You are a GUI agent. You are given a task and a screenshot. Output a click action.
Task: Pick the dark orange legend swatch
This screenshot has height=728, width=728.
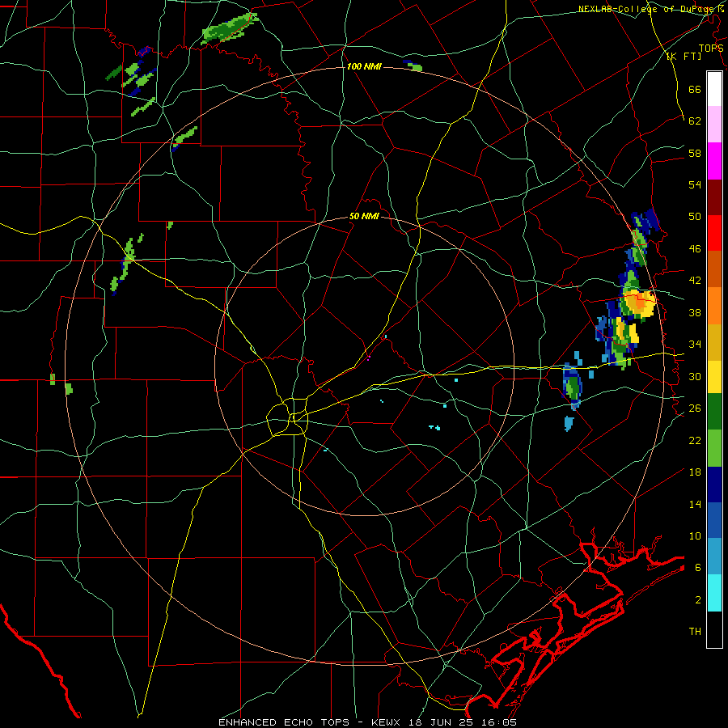point(714,269)
